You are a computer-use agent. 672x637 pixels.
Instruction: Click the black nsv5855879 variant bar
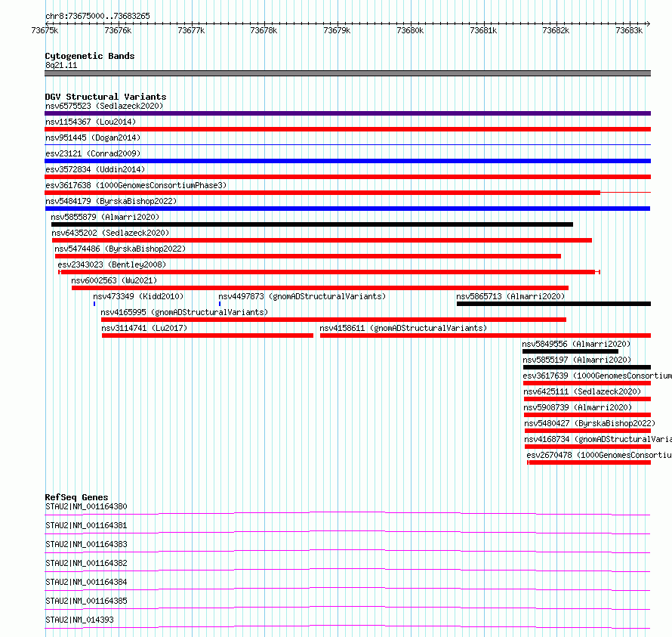click(x=312, y=224)
